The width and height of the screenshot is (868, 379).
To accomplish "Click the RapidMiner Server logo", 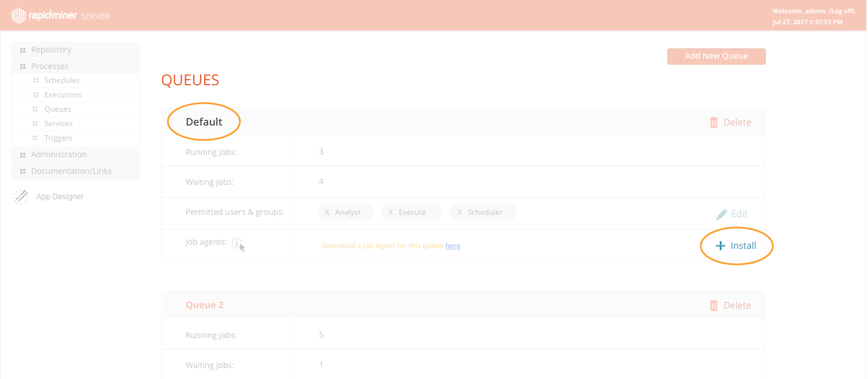I will (60, 16).
